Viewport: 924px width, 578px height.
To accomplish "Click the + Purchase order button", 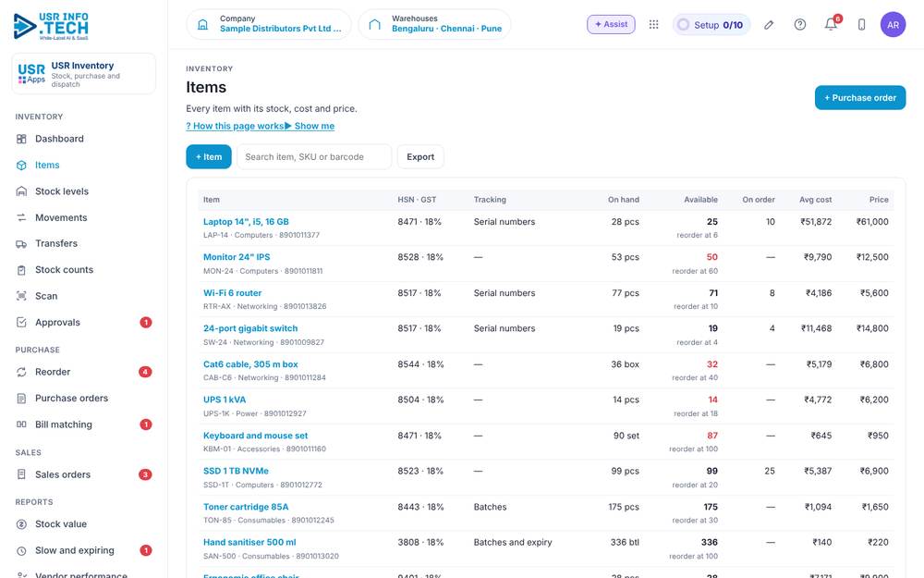I will pos(859,98).
